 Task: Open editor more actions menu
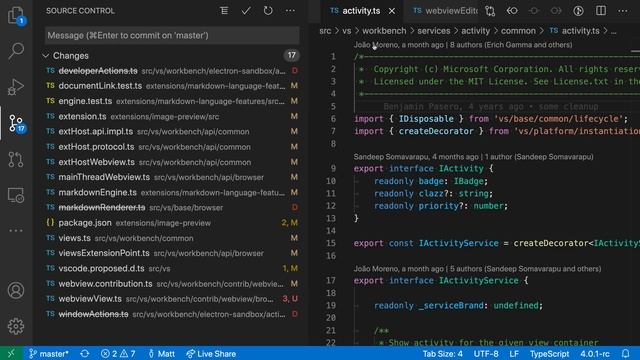click(622, 11)
